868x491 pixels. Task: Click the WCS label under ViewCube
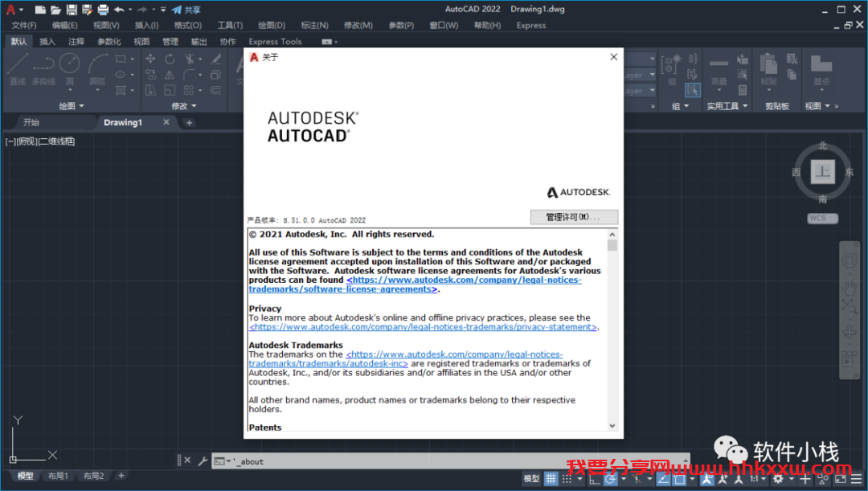click(x=822, y=218)
